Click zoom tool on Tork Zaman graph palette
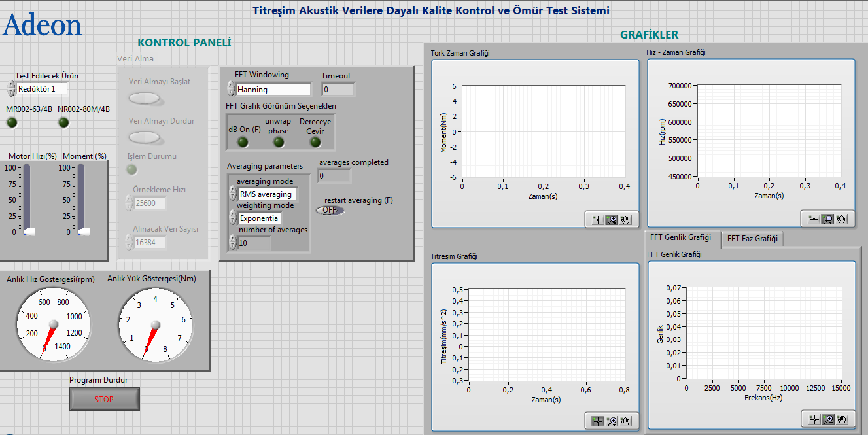Screen dimensions: 868x435 [612, 220]
